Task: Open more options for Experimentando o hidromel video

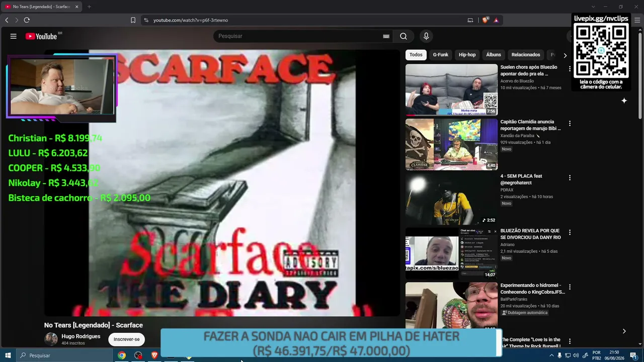Action: click(570, 287)
